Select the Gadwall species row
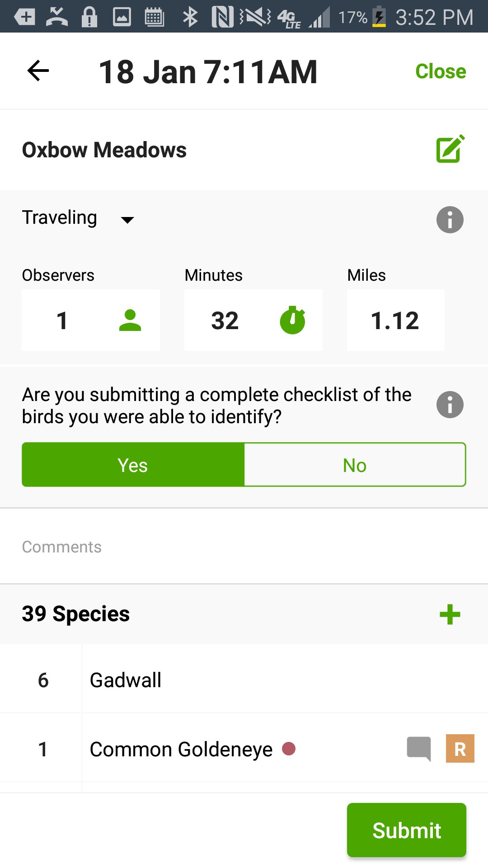 point(181,679)
